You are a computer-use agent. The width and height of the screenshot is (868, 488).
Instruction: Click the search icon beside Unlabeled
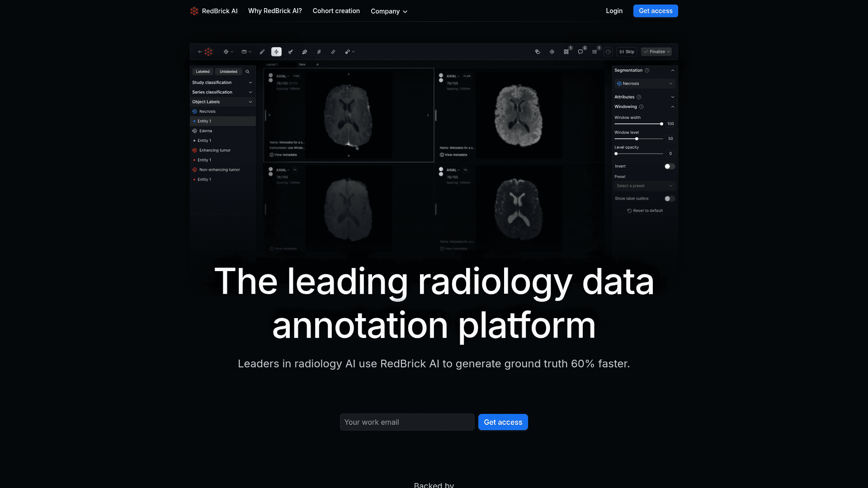247,72
